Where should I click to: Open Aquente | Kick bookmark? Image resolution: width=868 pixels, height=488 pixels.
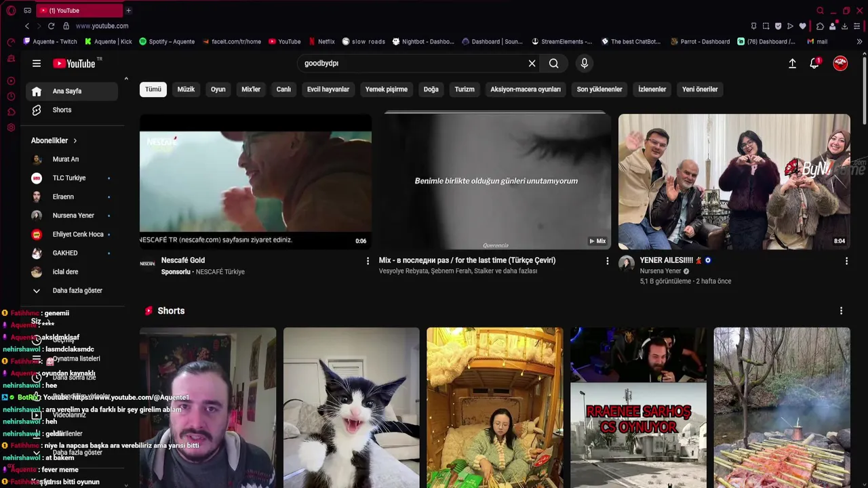[108, 41]
